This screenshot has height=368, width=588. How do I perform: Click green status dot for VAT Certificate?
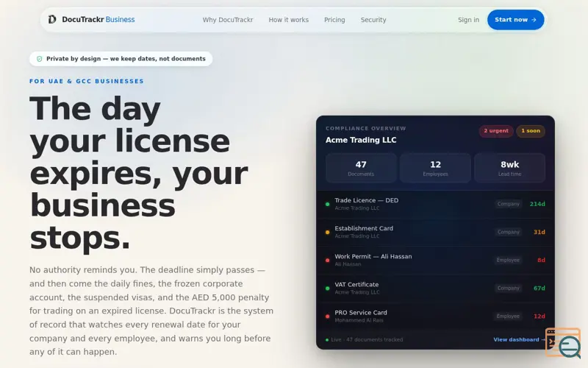coord(327,289)
